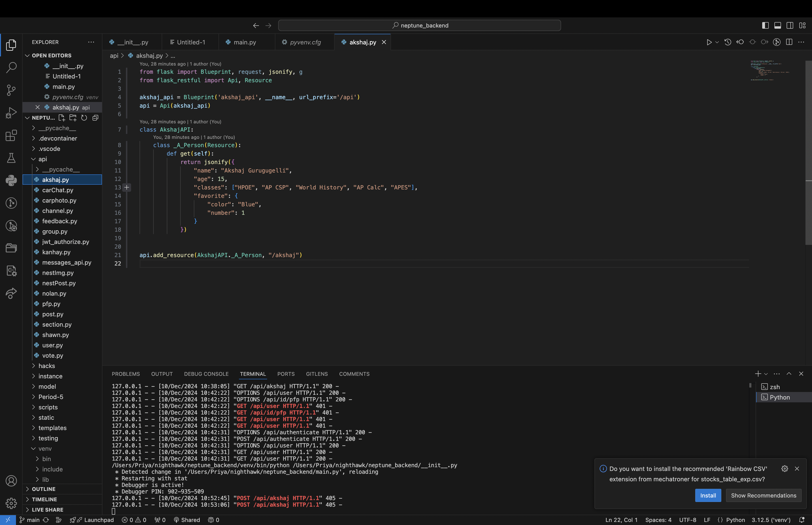Collapse the venv folder

pyautogui.click(x=62, y=449)
